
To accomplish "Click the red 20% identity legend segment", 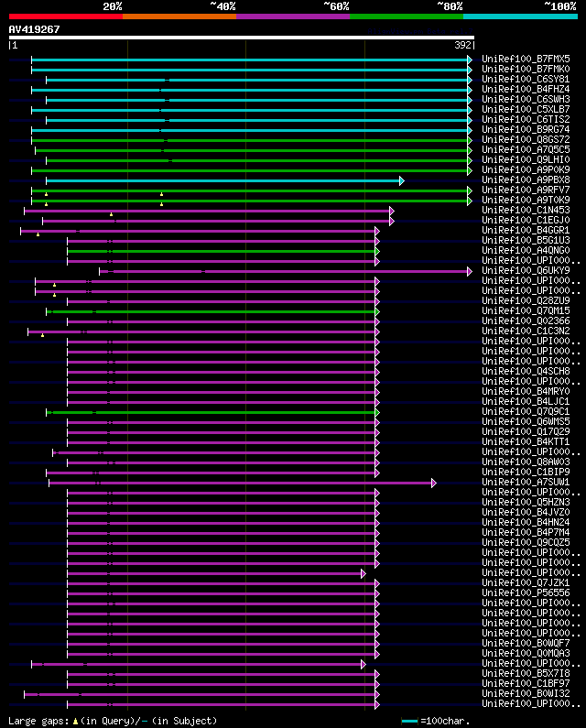I will point(66,16).
